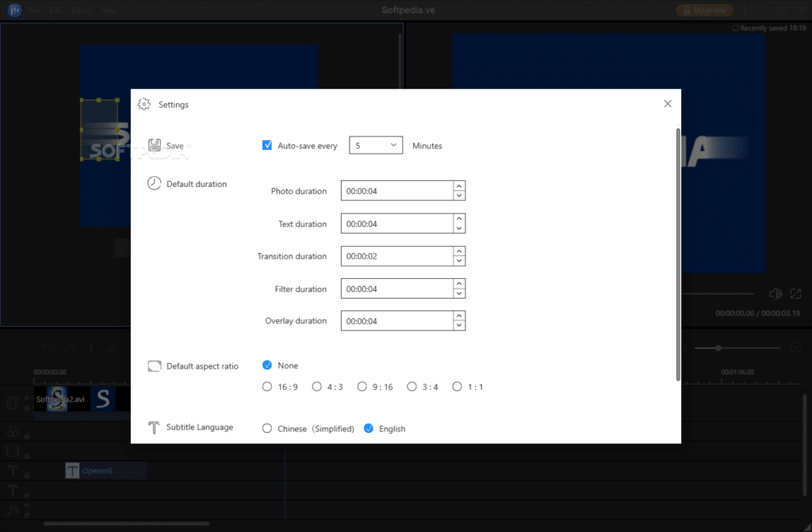Click the Redo arrow in timeline toolbar
812x532 pixels.
pos(70,348)
